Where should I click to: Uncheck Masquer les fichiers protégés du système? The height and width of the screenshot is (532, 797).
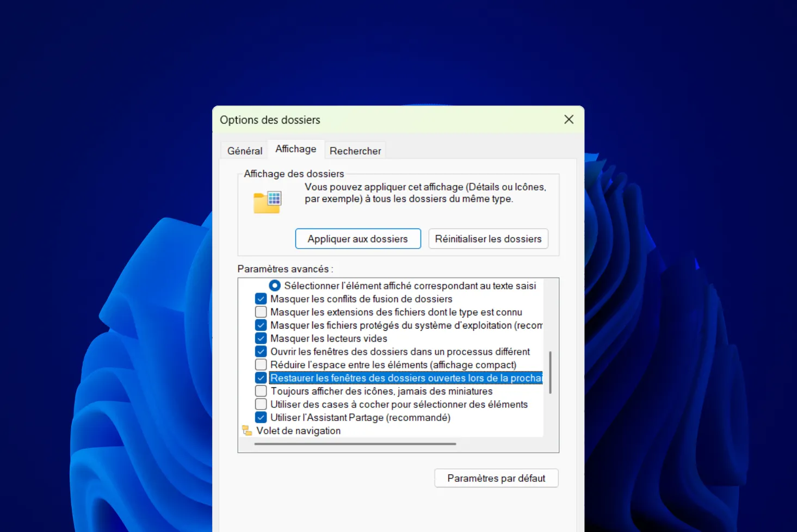click(x=261, y=325)
